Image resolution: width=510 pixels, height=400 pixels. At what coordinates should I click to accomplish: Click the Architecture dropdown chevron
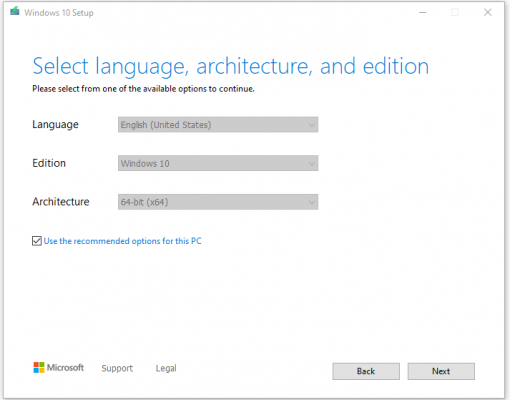(x=312, y=202)
